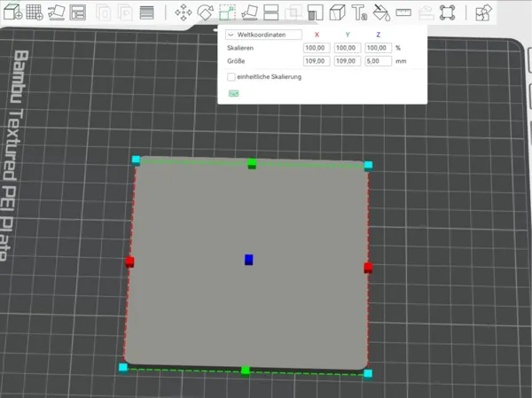Click the puzzle-piece icon at toolbar end
This screenshot has height=398, width=532.
click(483, 12)
